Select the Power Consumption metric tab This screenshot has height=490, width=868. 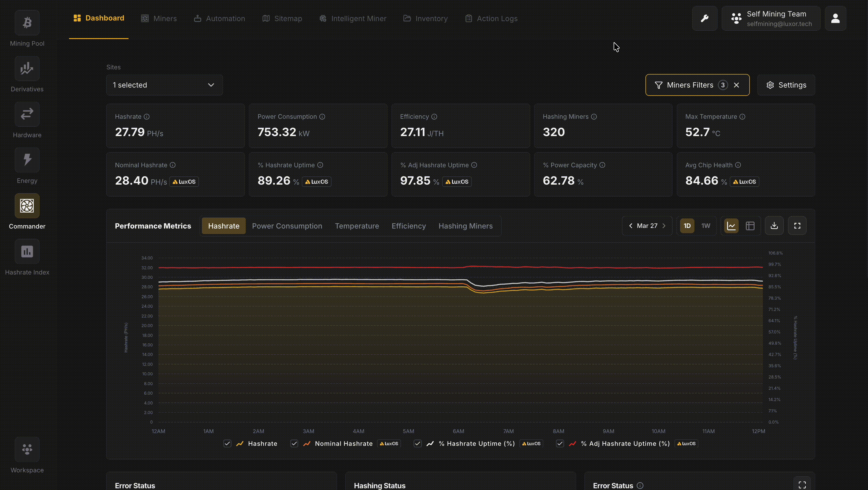point(287,226)
